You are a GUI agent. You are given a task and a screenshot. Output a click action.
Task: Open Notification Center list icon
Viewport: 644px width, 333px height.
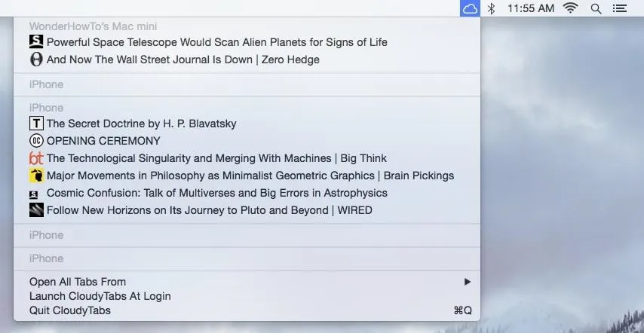pyautogui.click(x=620, y=8)
